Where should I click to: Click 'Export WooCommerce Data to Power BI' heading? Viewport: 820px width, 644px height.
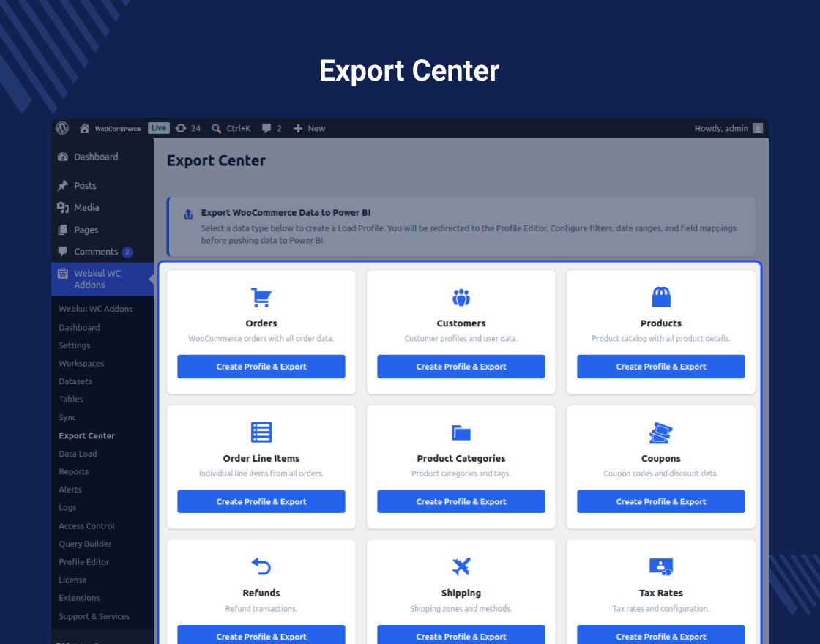(286, 213)
